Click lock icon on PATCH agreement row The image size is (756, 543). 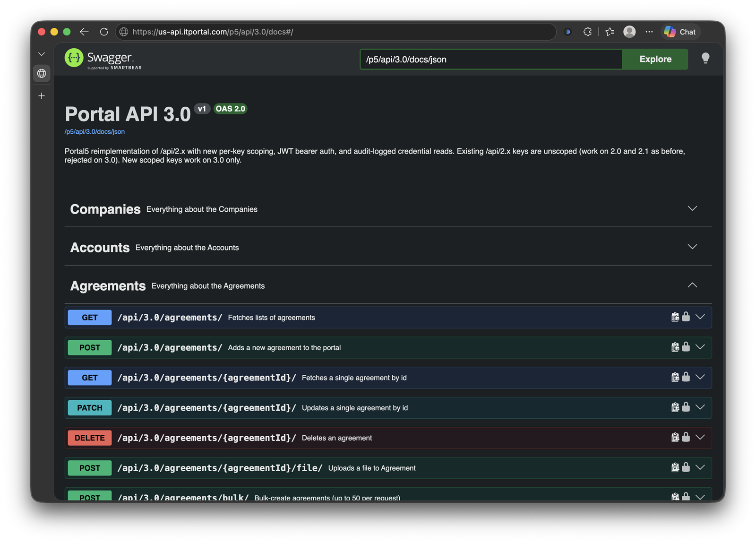686,407
